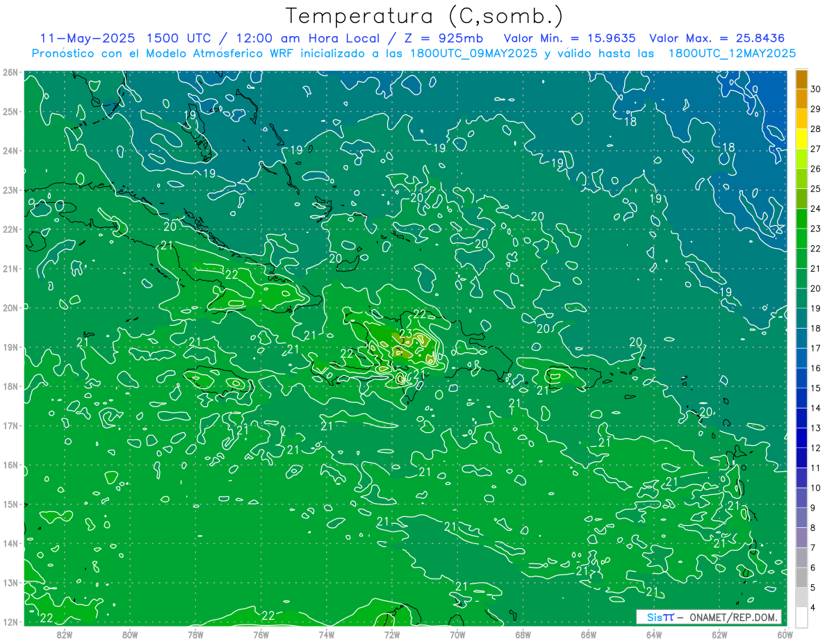Click the "62W" longitude axis label

point(719,634)
